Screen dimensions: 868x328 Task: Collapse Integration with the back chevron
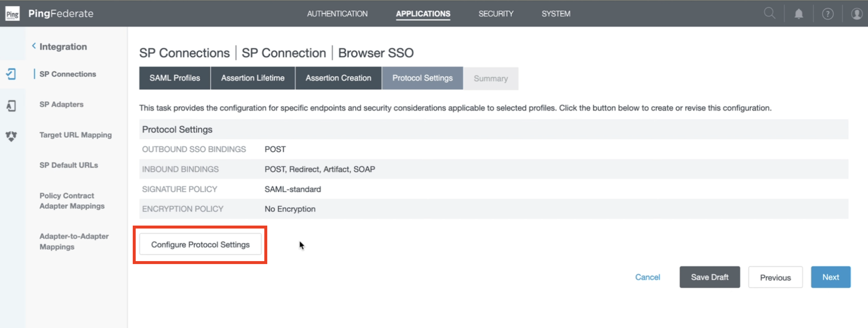click(34, 46)
